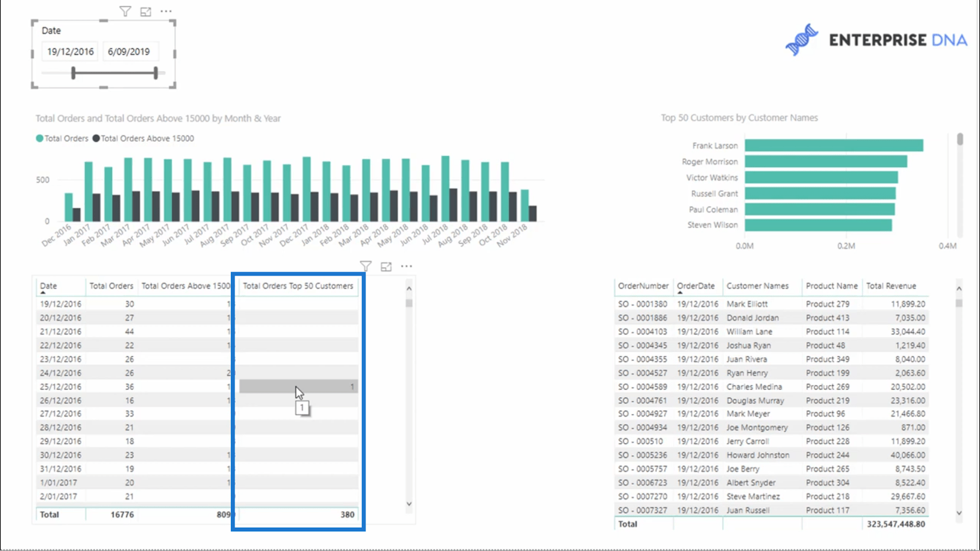
Task: Click the Enterprise DNA logo
Action: point(876,40)
